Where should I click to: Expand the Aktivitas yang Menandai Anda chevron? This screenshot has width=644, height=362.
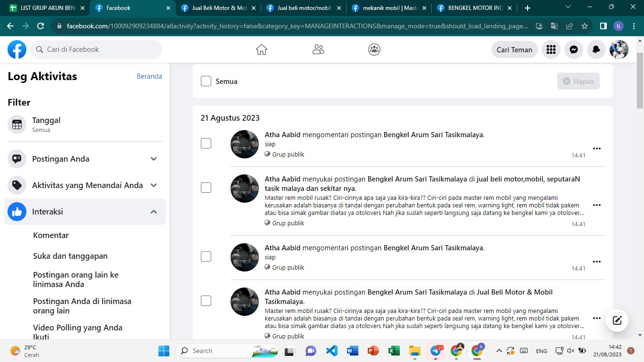(154, 185)
